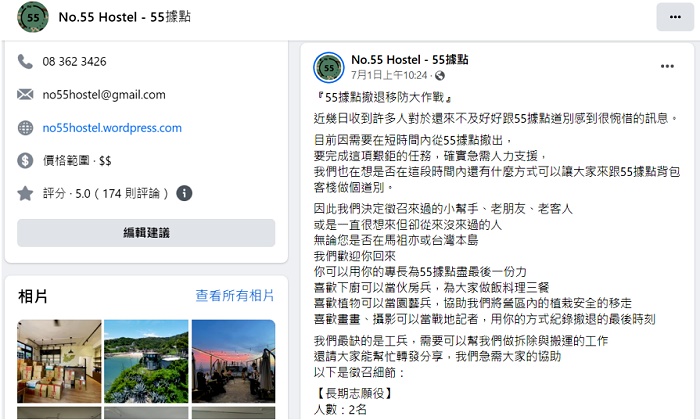Click the 編輯建議 button
Screen dimensions: 700x420
[x=146, y=233]
